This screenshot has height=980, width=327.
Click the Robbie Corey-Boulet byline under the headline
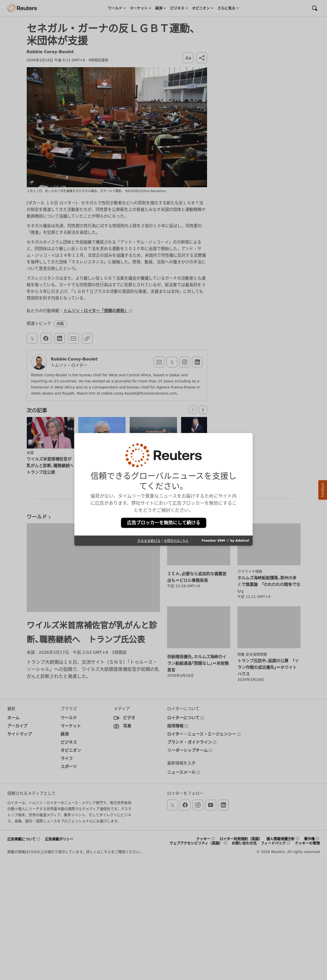50,52
